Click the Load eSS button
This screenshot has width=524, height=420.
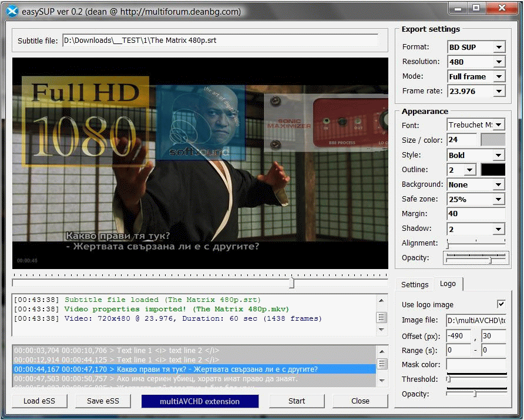pos(39,401)
